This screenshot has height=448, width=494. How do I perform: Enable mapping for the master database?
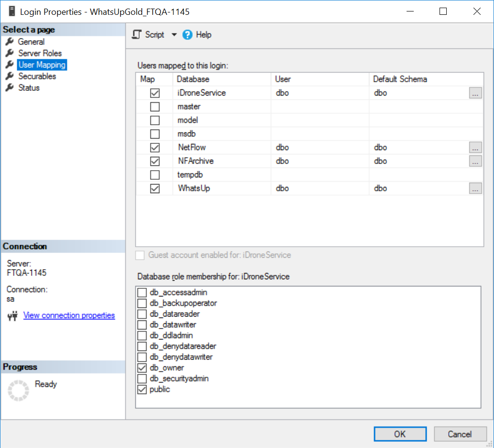tap(155, 107)
